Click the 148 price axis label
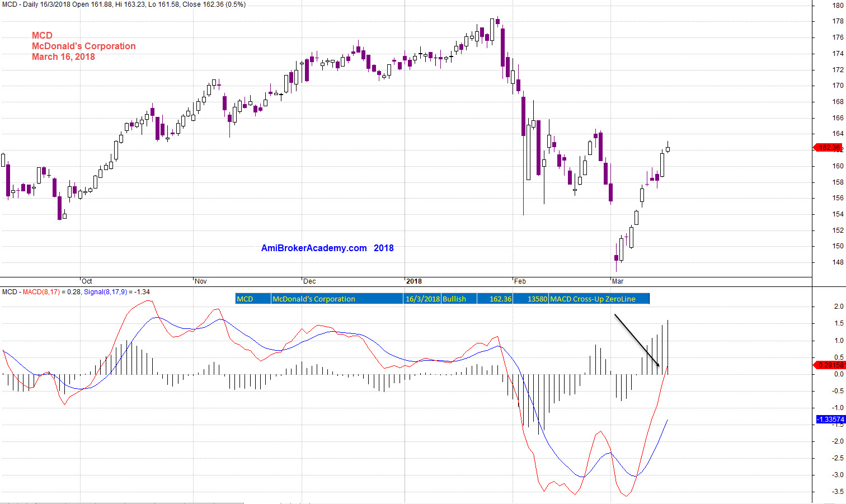This screenshot has height=504, width=846. [x=838, y=262]
